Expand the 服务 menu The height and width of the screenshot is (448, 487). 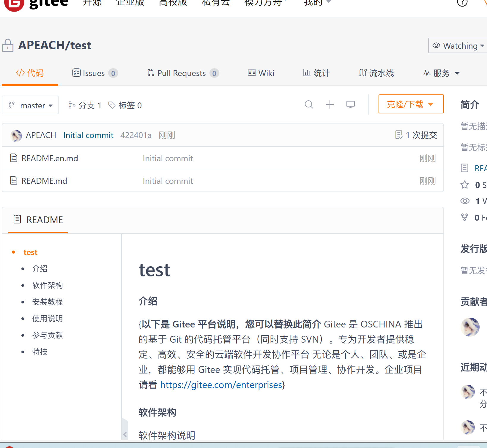click(x=441, y=73)
